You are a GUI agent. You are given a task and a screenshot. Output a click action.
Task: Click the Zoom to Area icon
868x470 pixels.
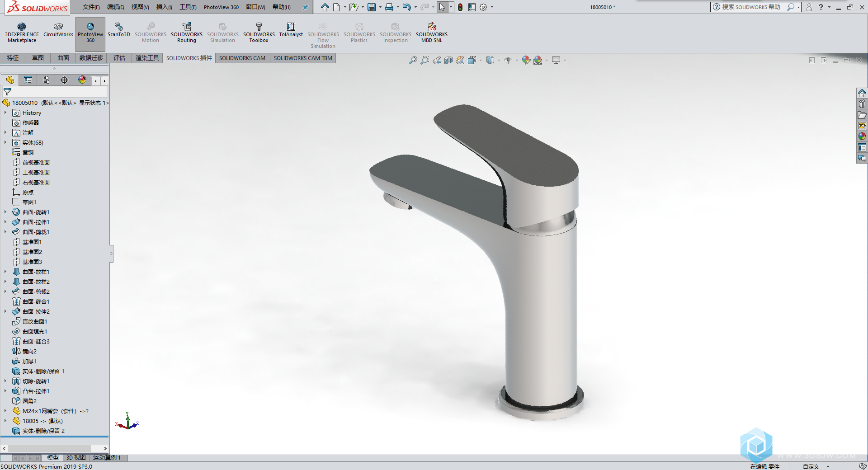pos(425,60)
